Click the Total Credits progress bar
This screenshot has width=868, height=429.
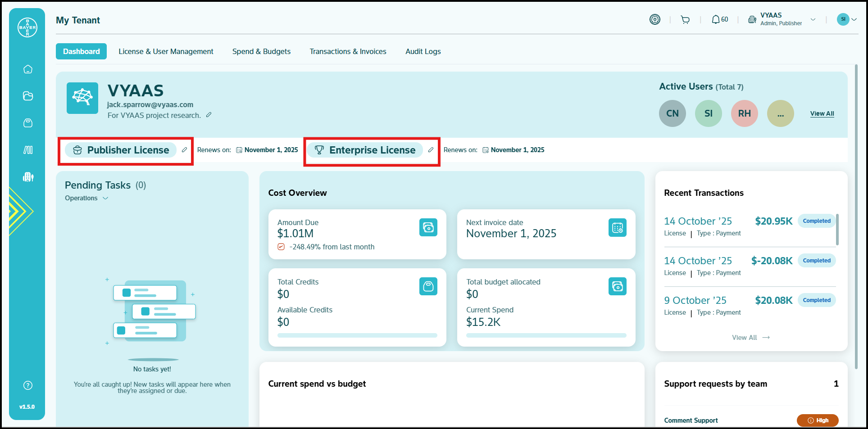(357, 335)
